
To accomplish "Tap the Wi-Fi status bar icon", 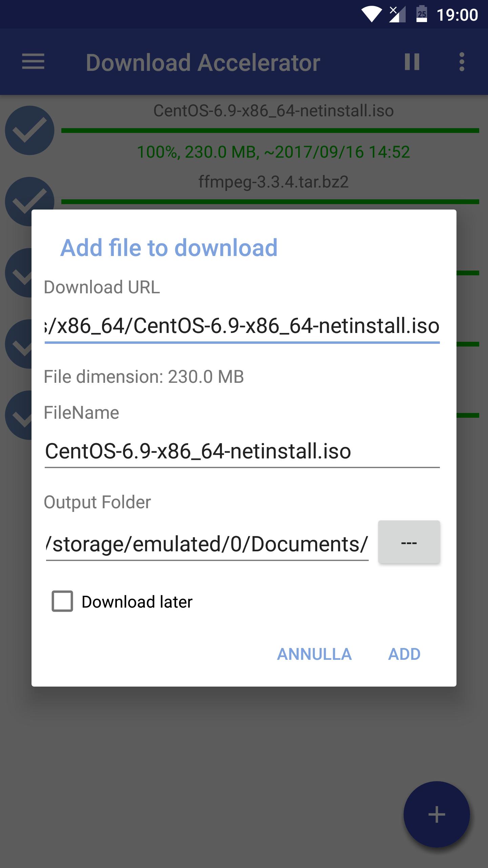I will point(371,15).
